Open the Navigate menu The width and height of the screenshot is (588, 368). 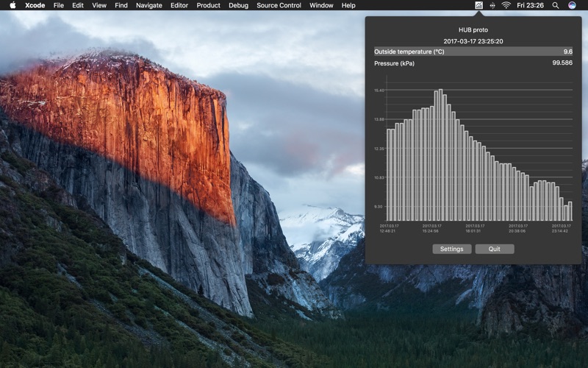tap(149, 5)
